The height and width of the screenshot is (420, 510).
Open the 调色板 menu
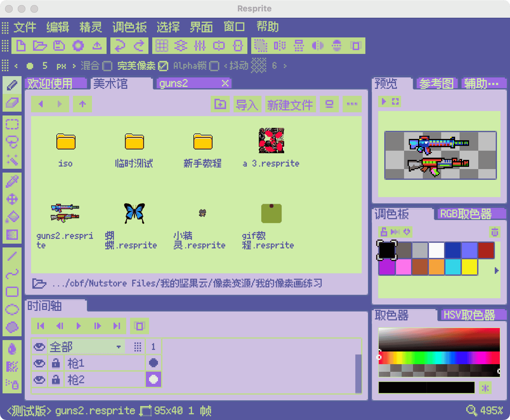(129, 27)
